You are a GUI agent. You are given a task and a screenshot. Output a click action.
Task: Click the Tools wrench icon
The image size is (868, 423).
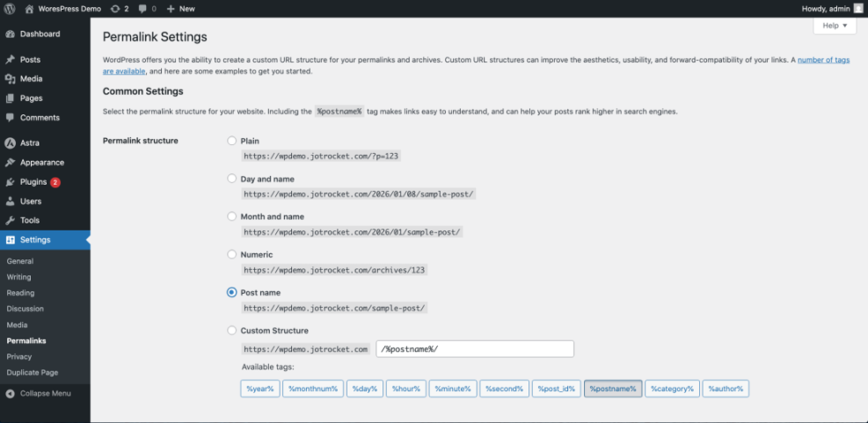pos(10,221)
